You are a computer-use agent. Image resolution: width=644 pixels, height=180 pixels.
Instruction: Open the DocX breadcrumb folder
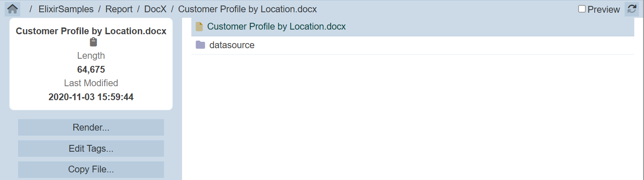coord(156,9)
